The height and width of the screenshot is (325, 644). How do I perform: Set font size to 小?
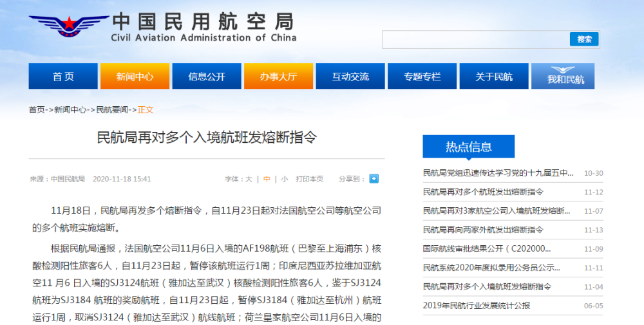coord(285,179)
